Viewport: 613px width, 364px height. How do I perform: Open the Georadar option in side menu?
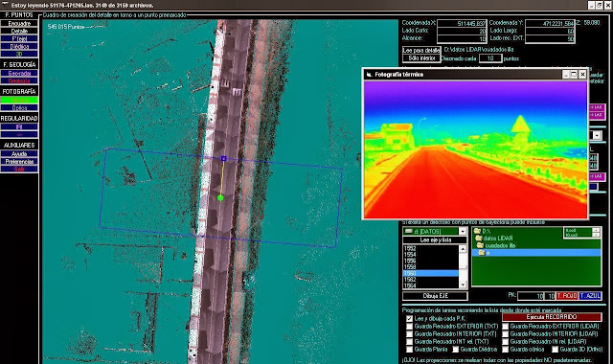click(x=19, y=73)
